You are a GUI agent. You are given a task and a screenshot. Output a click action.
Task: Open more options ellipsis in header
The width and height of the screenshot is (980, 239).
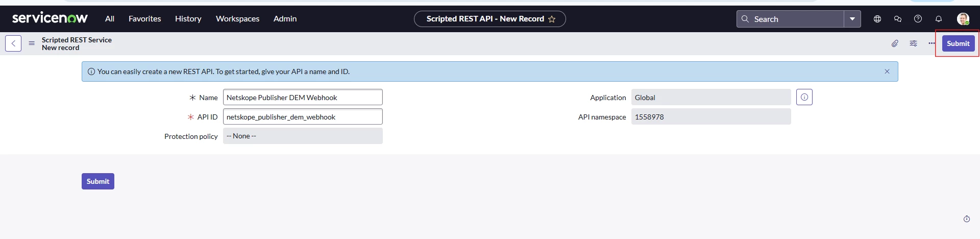[932, 43]
